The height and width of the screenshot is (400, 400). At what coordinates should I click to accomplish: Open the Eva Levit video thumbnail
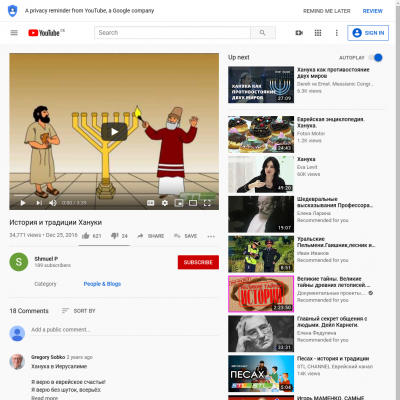tap(261, 174)
